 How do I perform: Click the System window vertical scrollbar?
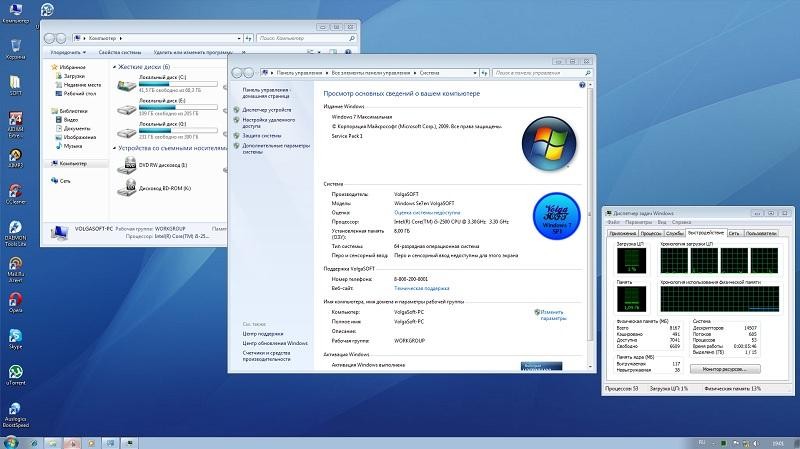pos(590,214)
